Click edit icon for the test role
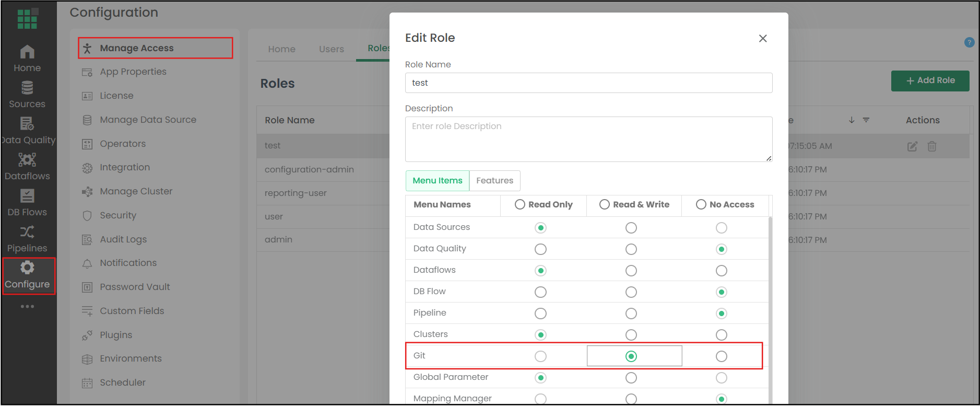Viewport: 980px width, 406px height. [912, 146]
